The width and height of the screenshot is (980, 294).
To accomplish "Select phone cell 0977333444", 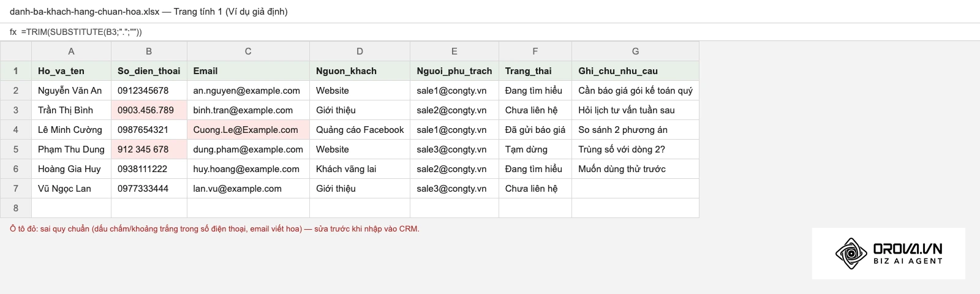I will coord(149,189).
